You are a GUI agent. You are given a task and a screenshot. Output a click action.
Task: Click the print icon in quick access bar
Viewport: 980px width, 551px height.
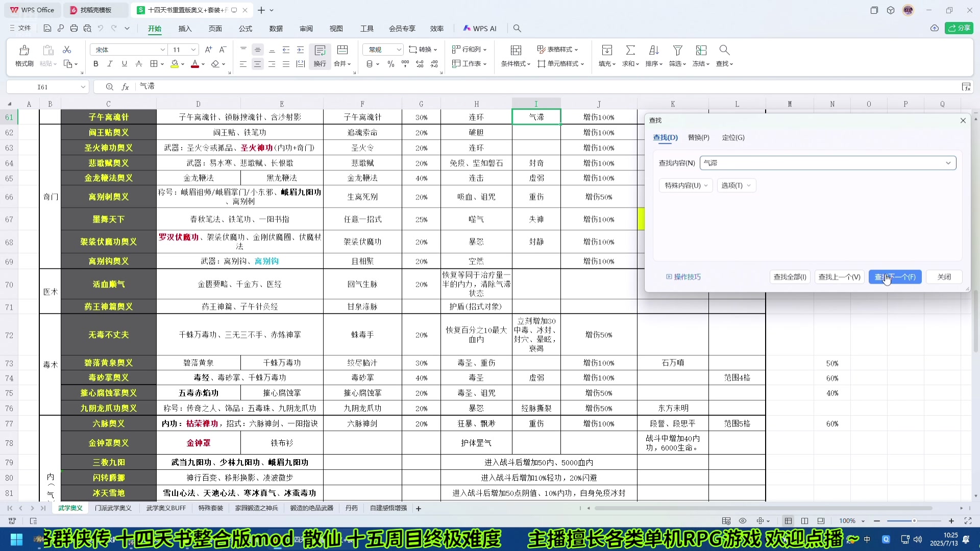(74, 29)
